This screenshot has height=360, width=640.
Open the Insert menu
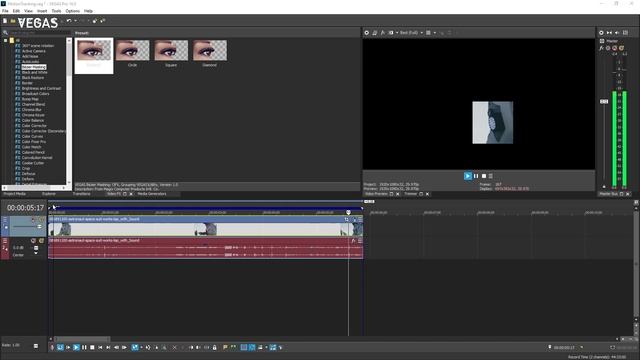tap(42, 11)
